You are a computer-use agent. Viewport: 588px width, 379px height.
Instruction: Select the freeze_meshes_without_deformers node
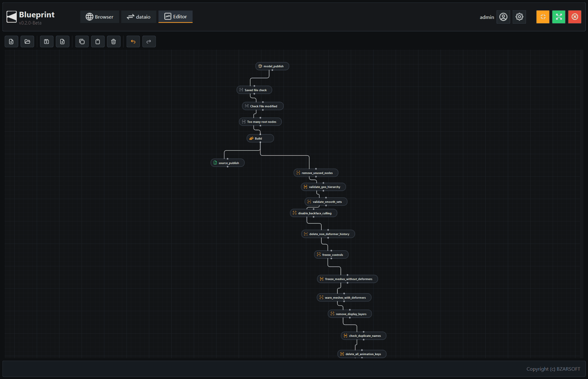(347, 279)
